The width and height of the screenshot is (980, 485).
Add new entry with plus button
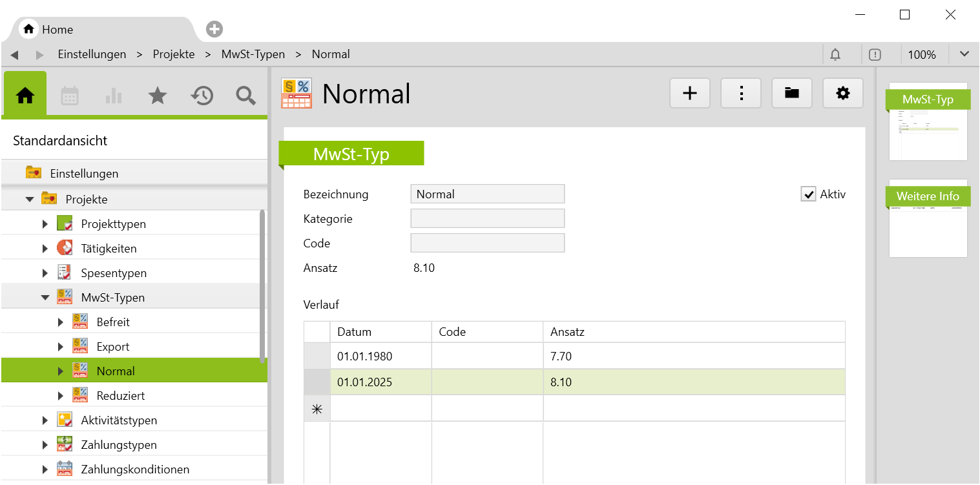tap(690, 94)
